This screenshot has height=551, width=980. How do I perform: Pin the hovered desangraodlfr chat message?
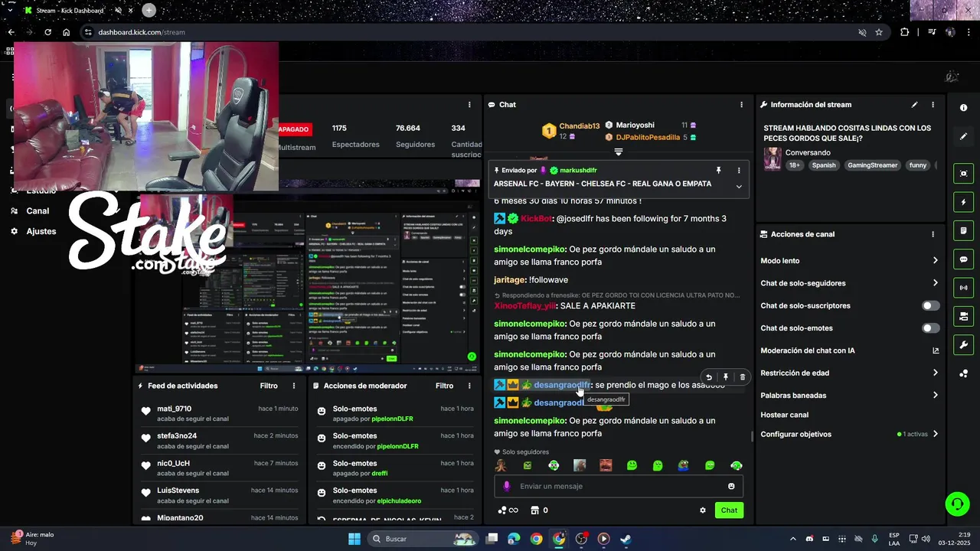click(x=726, y=377)
